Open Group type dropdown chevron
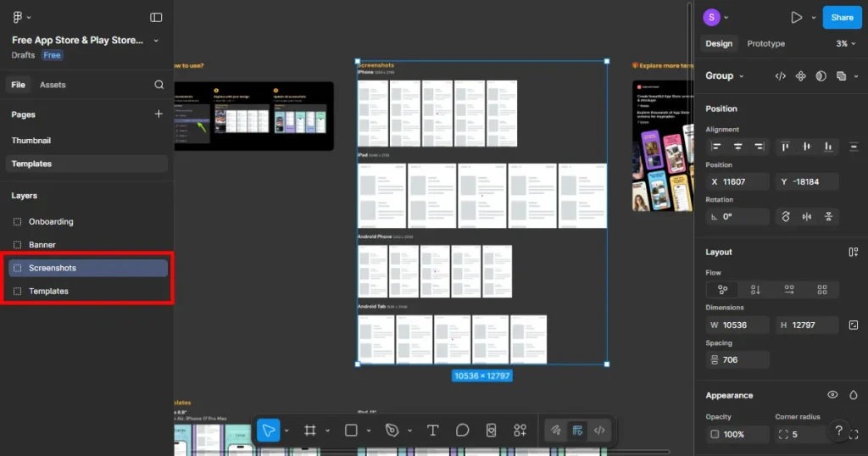 (741, 76)
